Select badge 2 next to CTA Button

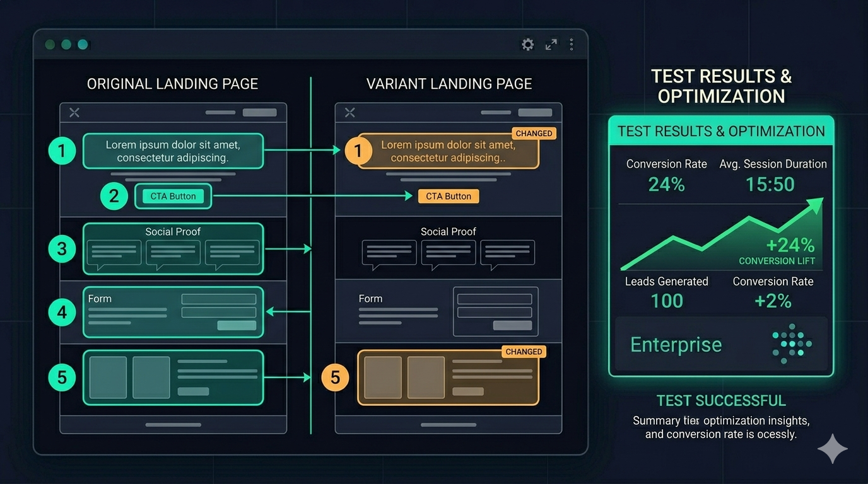pyautogui.click(x=114, y=196)
